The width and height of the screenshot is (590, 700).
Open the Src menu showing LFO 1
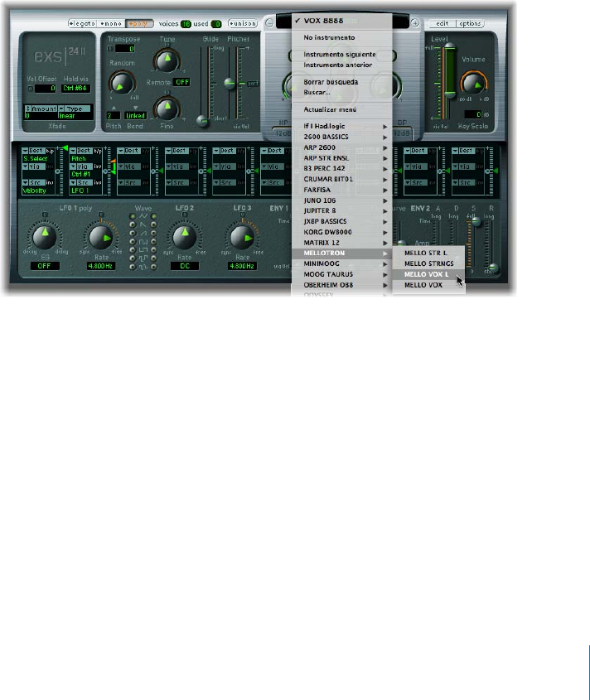(x=82, y=182)
